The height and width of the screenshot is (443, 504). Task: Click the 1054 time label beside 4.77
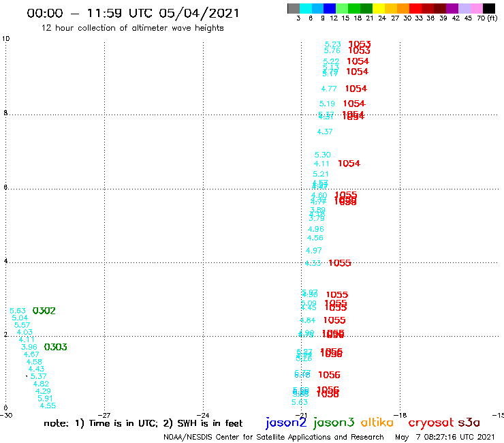tap(356, 89)
